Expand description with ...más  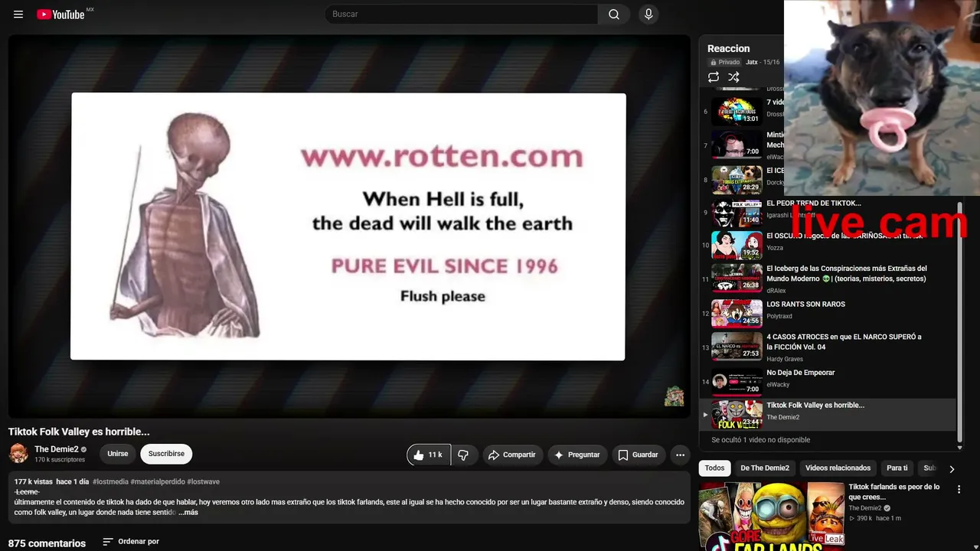pos(188,512)
